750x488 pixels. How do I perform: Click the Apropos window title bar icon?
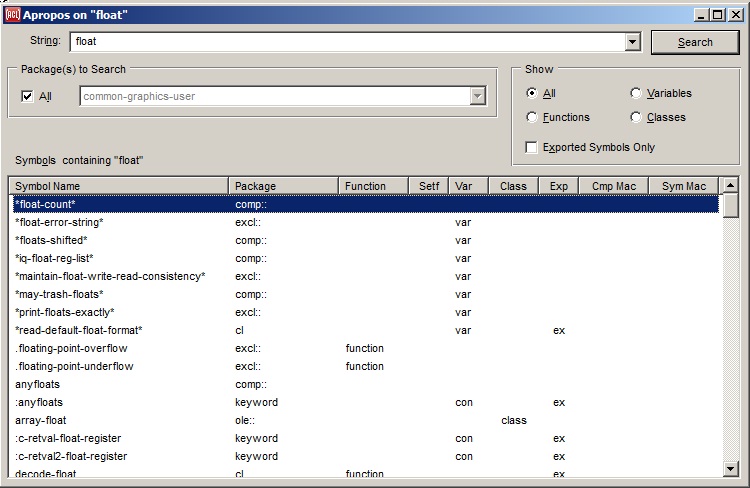[14, 15]
